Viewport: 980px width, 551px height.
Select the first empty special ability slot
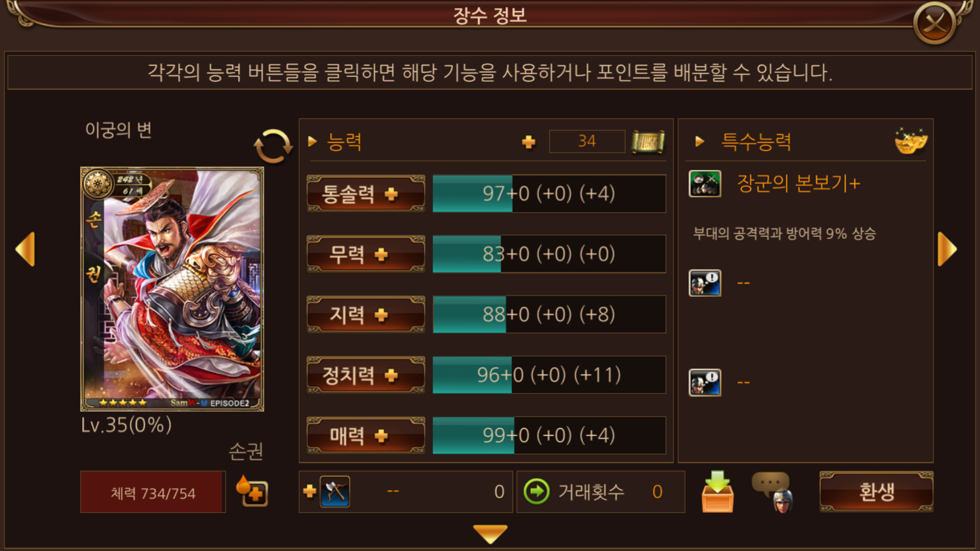pos(705,283)
